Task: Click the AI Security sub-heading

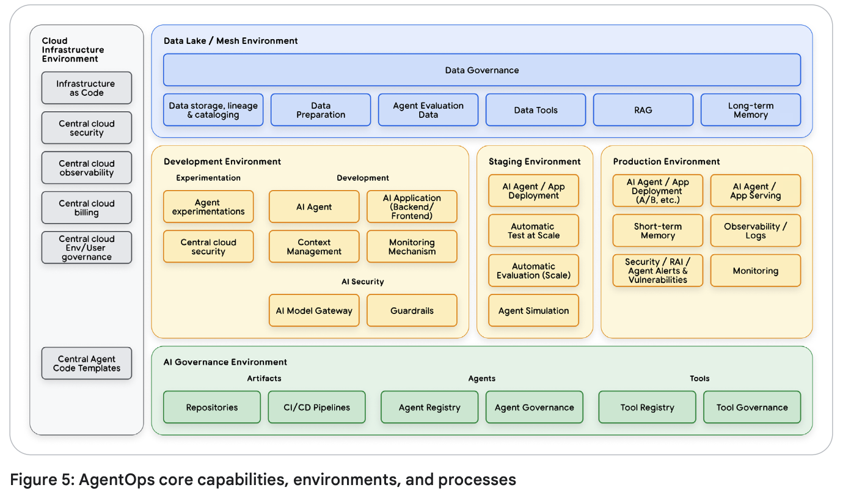Action: coord(363,282)
